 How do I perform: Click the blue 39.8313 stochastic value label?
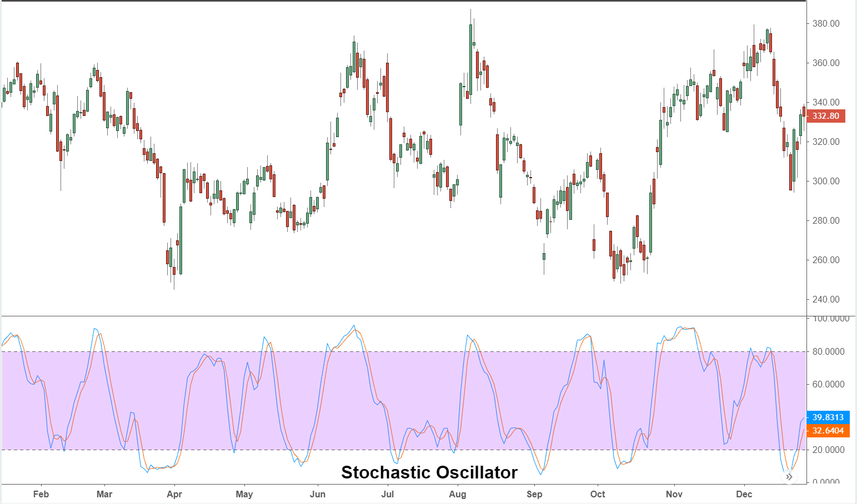[x=828, y=417]
